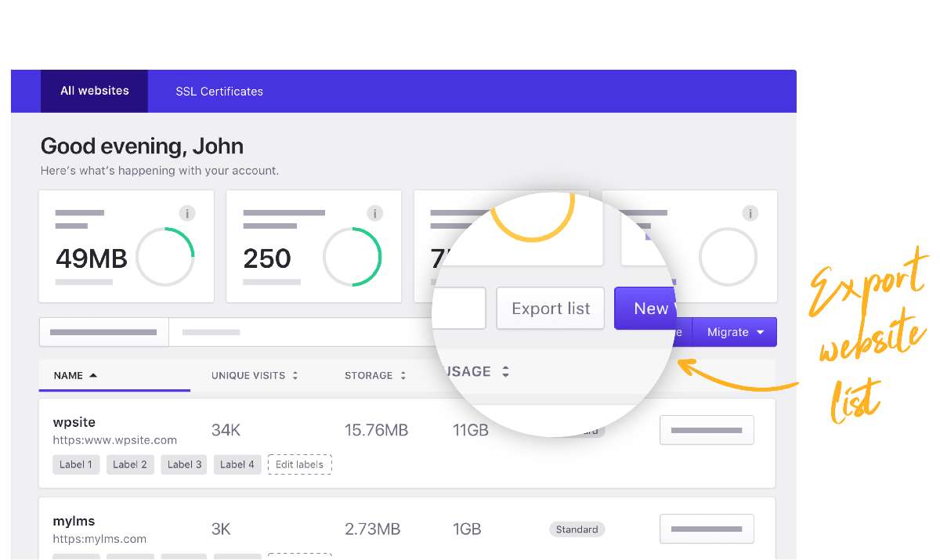940x560 pixels.
Task: Click the 2.73MB storage value
Action: [372, 529]
